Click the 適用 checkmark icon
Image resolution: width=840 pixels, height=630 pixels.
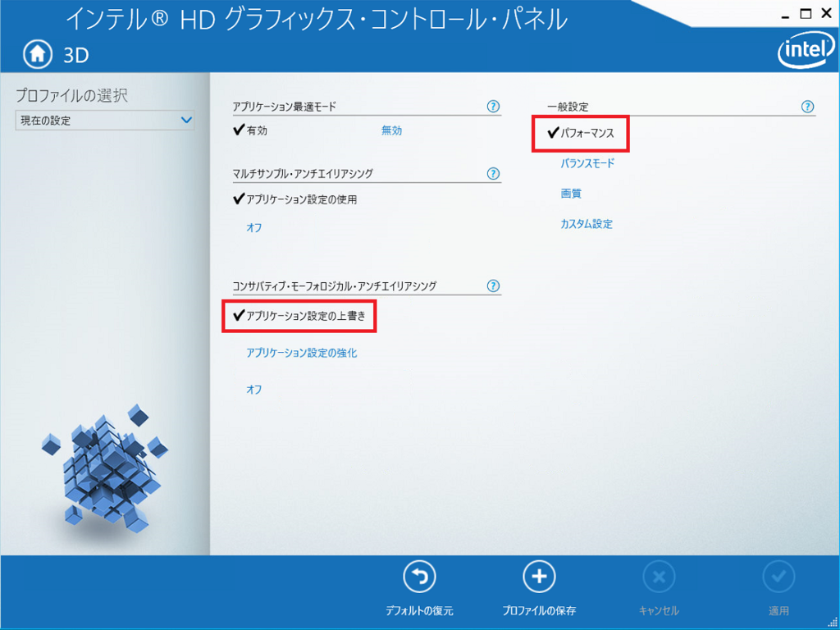778,577
